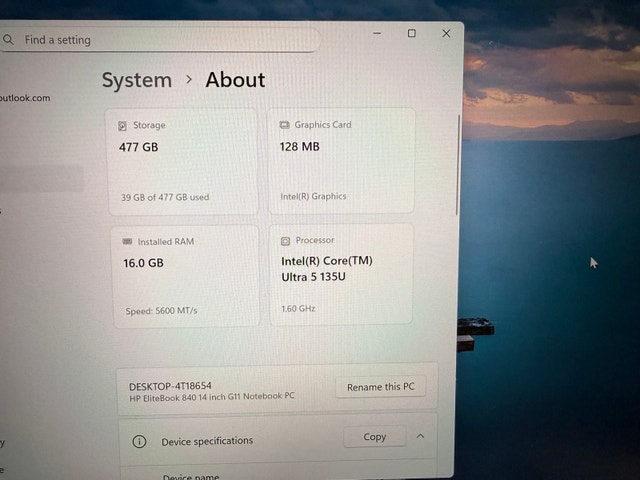Screen dimensions: 640x480
Task: Click the Storage card label
Action: pyautogui.click(x=149, y=125)
